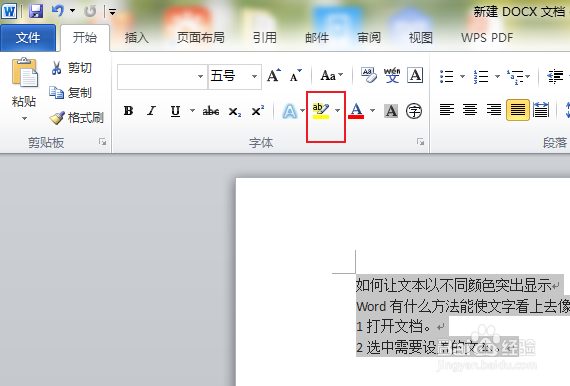The height and width of the screenshot is (386, 570).
Task: Align text left
Action: coord(447,110)
